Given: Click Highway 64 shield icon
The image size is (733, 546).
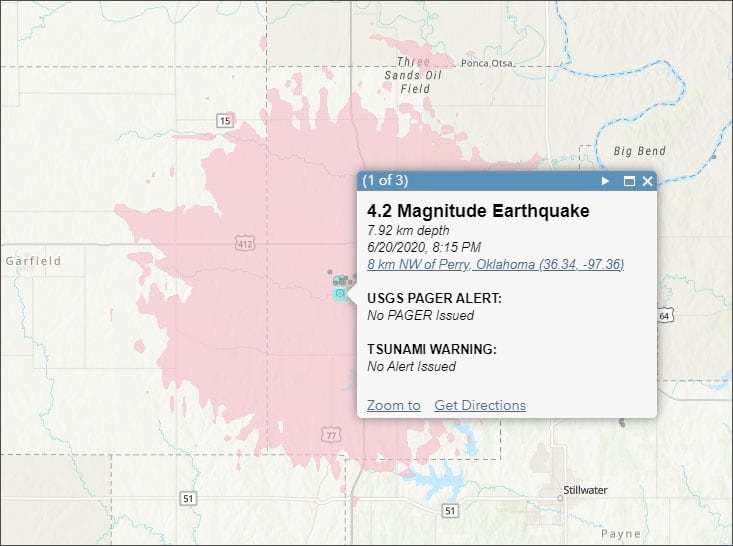Looking at the screenshot, I should [664, 316].
